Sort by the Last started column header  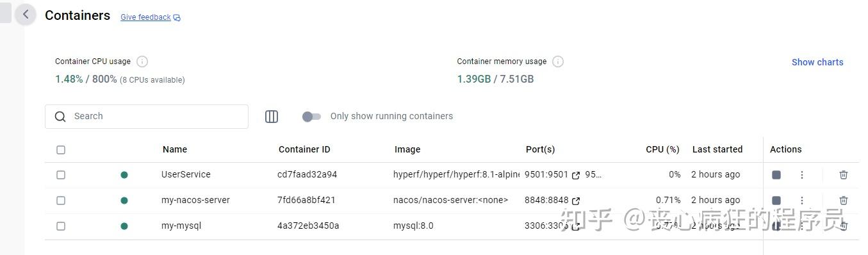(717, 149)
